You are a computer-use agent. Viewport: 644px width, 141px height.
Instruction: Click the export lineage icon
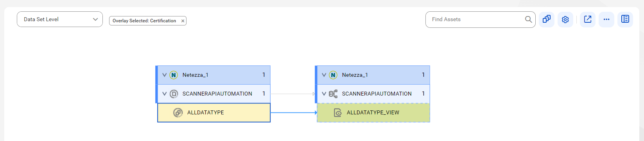coord(588,19)
